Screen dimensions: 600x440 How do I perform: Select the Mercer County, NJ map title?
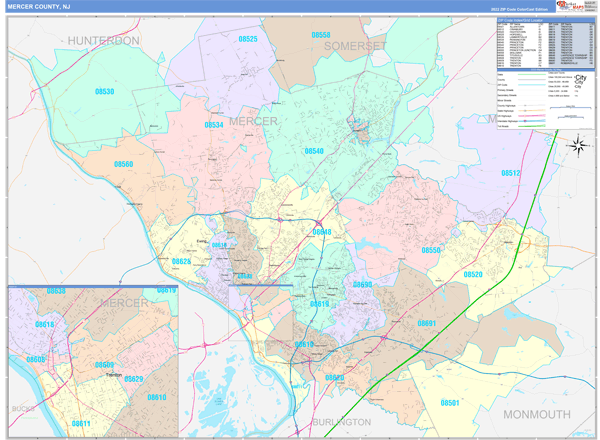pos(38,6)
